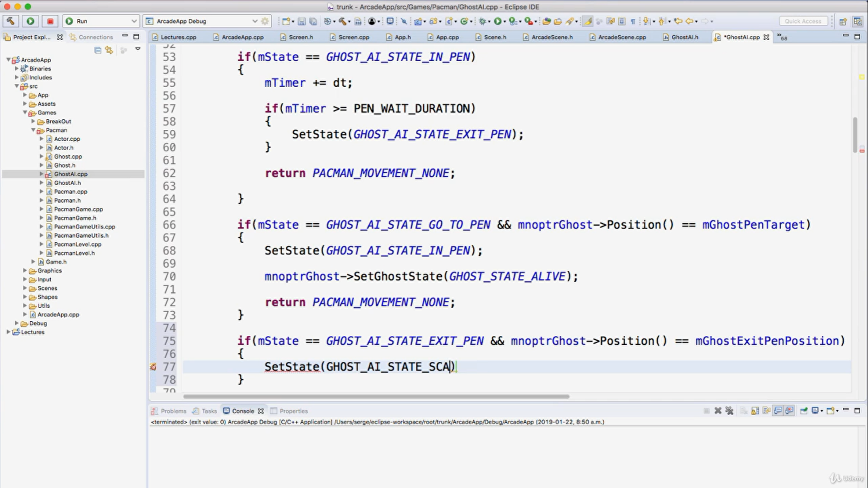
Task: Open the Run launch mode dropdown
Action: click(101, 21)
